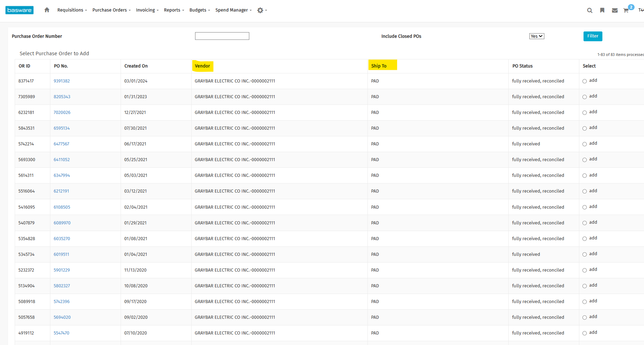The height and width of the screenshot is (345, 644).
Task: Select add radio for PO 6089970
Action: [585, 223]
